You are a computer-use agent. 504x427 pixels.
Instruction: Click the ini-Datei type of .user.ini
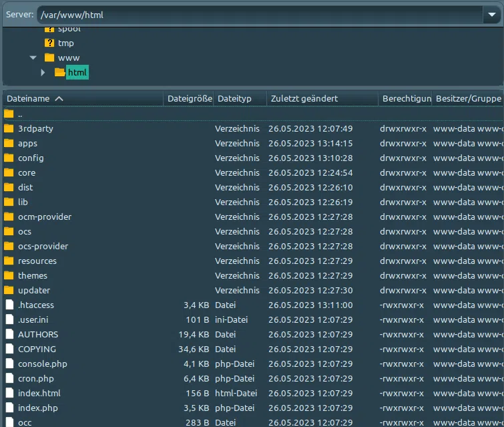[231, 320]
